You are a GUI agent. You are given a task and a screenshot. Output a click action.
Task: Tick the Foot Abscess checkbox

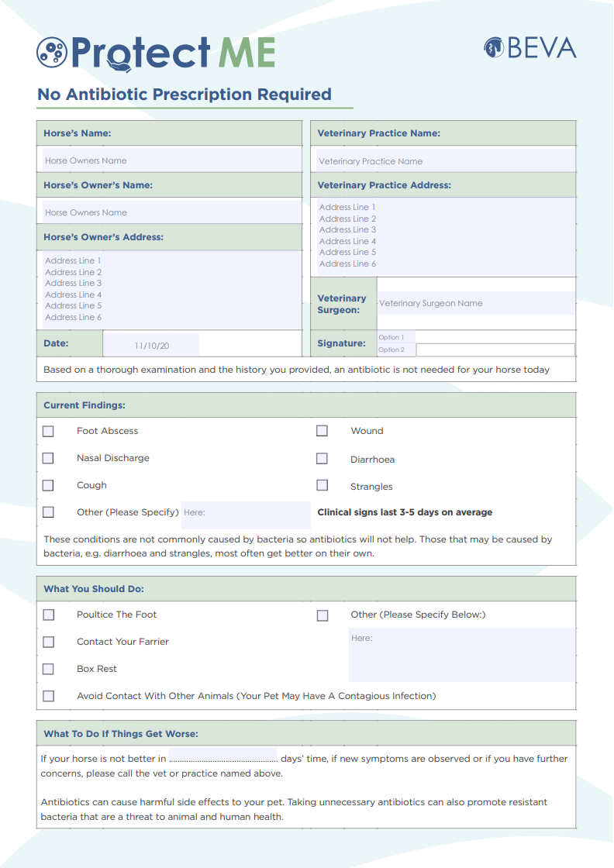coord(48,431)
